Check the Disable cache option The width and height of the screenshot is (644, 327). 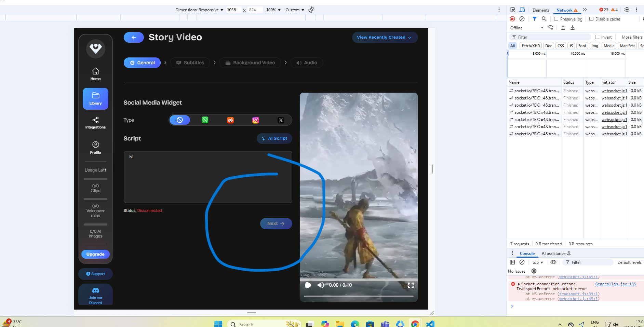591,19
